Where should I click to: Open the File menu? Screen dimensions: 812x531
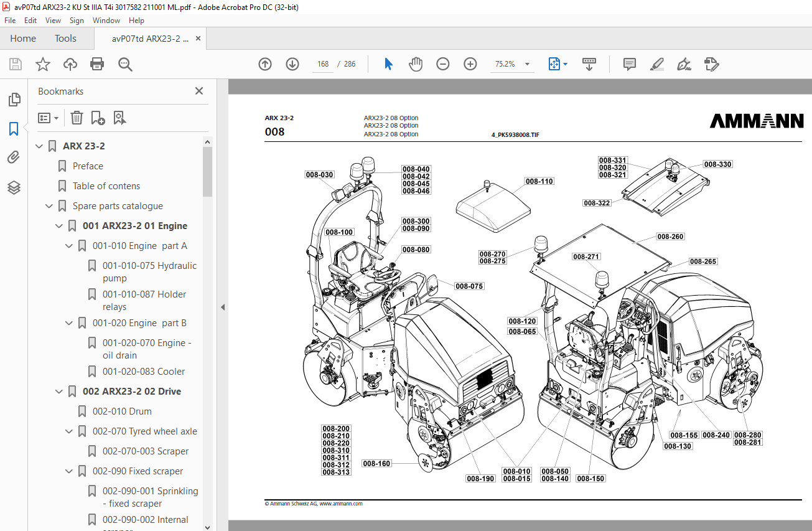coord(10,21)
